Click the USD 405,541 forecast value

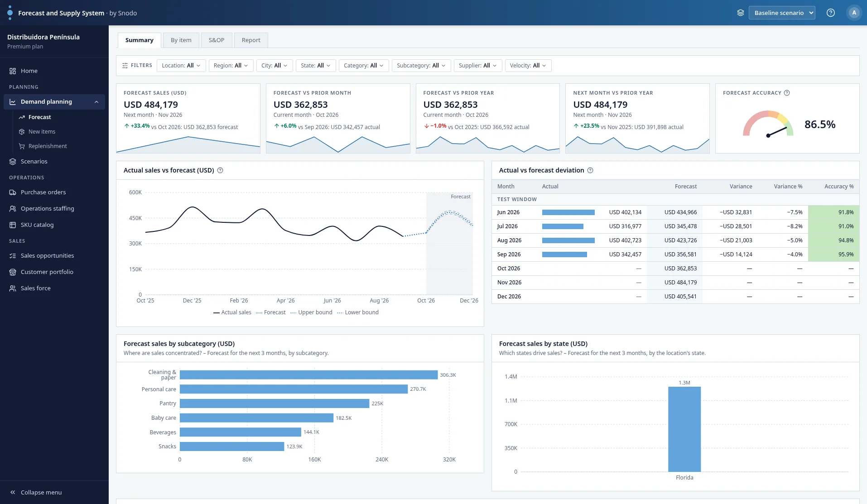[x=681, y=297]
